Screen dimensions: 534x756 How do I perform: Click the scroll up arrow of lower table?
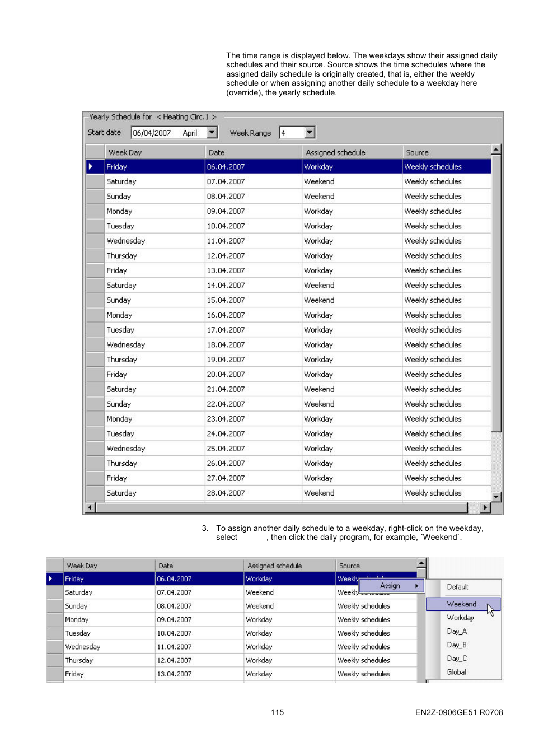point(422,563)
